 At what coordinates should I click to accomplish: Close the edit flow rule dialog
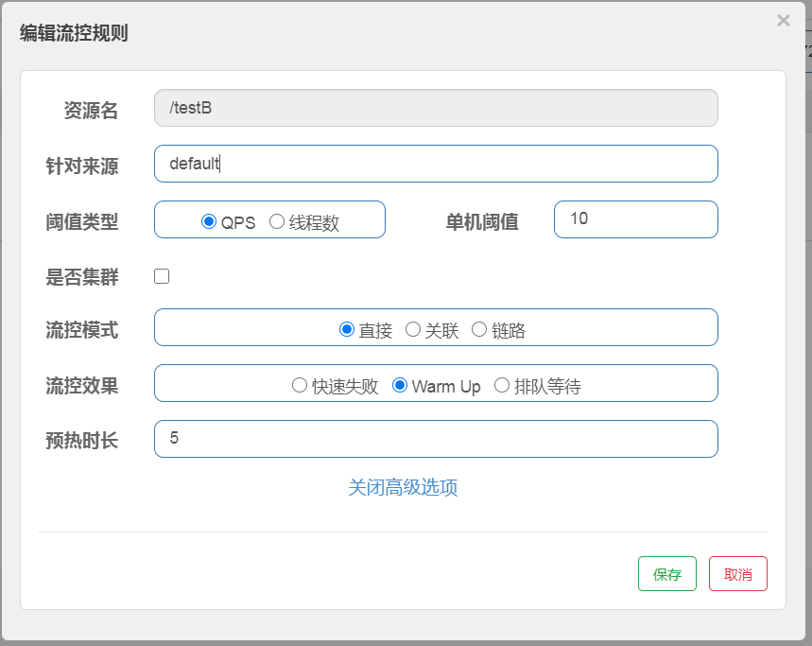point(783,20)
